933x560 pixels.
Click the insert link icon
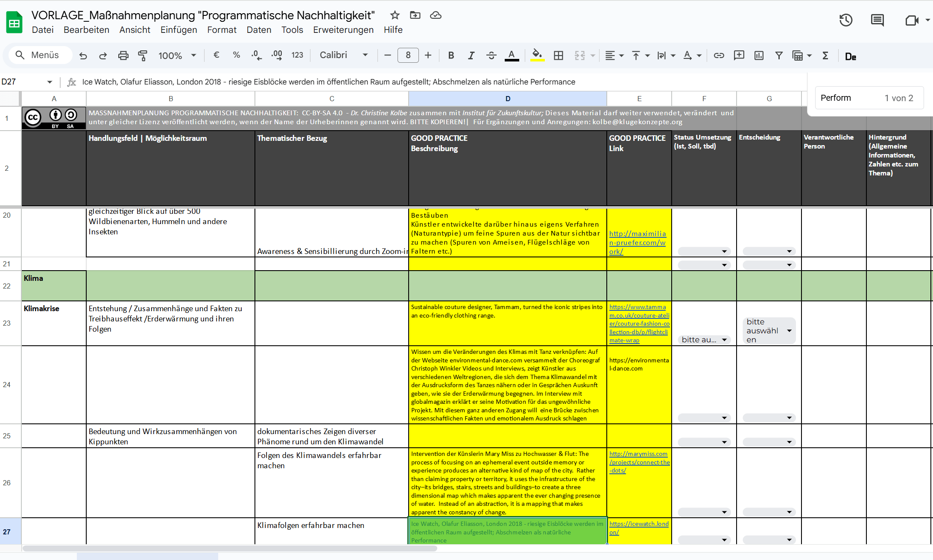[719, 55]
